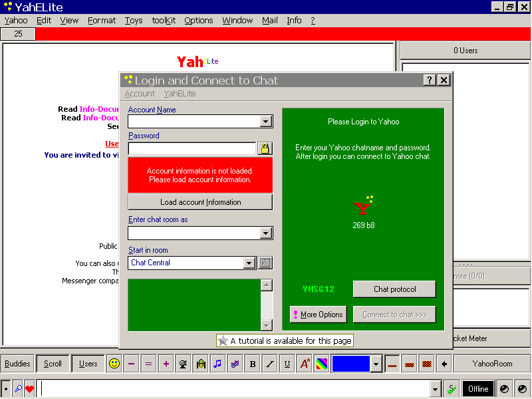Click Connect to chat button
Image resolution: width=532 pixels, height=399 pixels.
[x=394, y=315]
